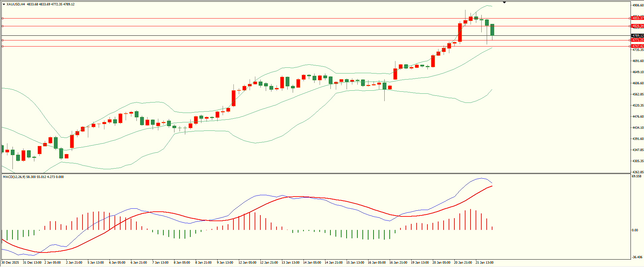Click the XAUUSD,H4 chart title text

coord(15,4)
